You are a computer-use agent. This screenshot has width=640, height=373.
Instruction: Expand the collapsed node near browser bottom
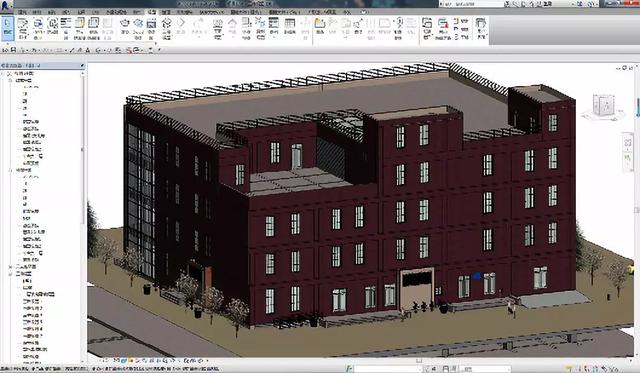(11, 266)
